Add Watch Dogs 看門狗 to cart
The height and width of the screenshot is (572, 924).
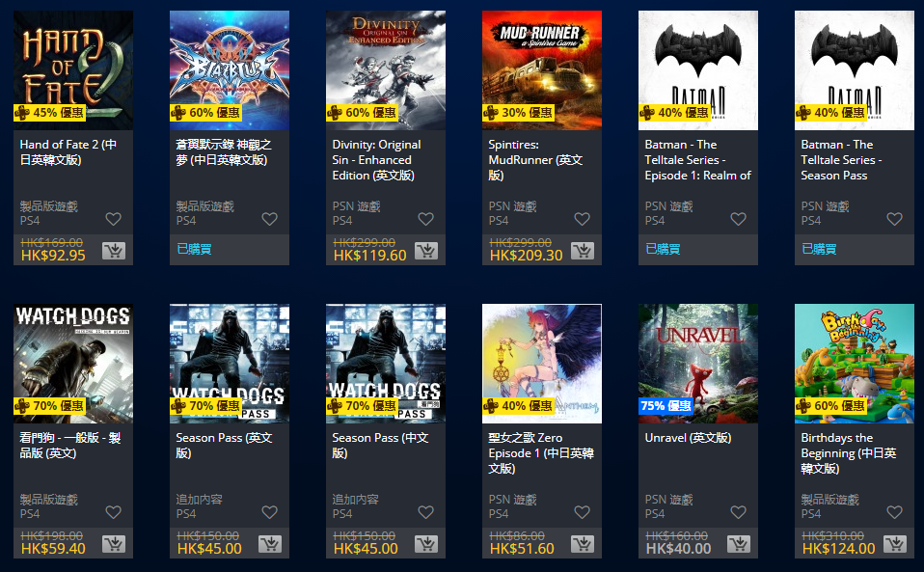click(114, 544)
